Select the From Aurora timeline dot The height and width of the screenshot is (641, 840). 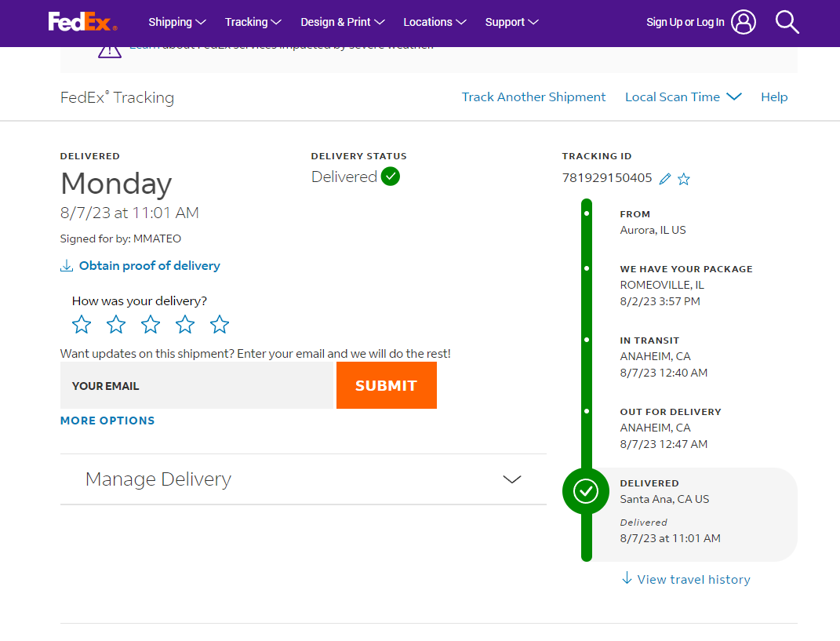[587, 213]
